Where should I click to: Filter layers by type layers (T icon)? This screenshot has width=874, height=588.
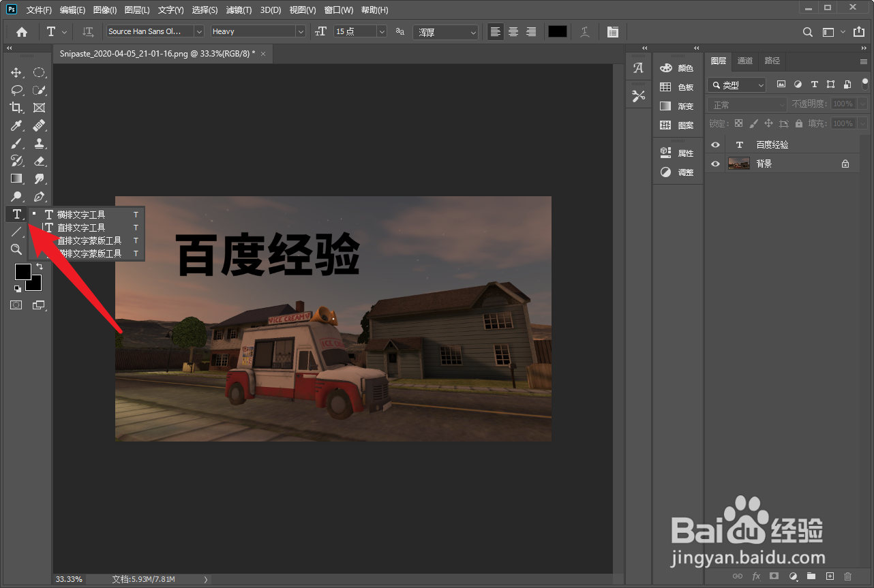[x=814, y=84]
